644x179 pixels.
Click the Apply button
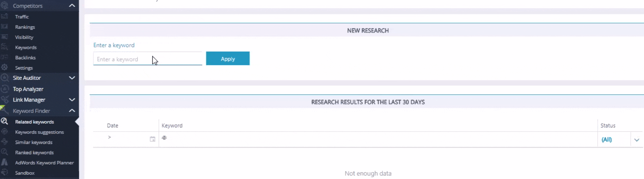[228, 59]
